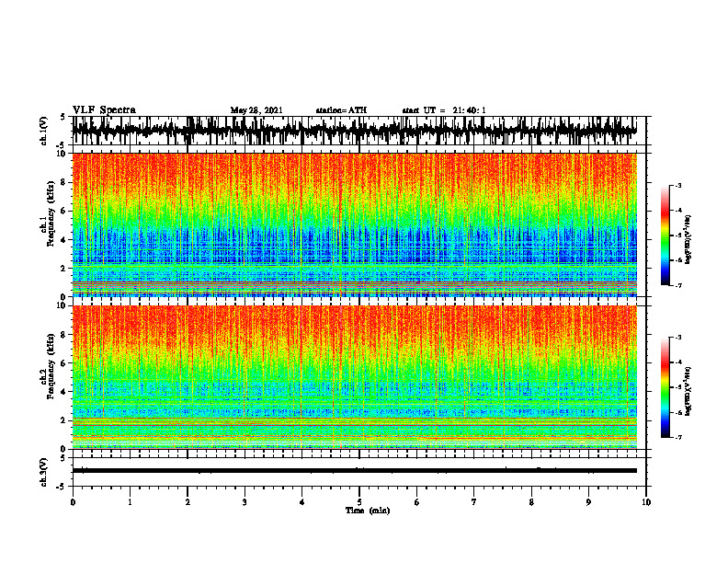Click the ch.2 spectrogram "4" kHz tick label
The height and width of the screenshot is (563, 728).
[x=64, y=392]
